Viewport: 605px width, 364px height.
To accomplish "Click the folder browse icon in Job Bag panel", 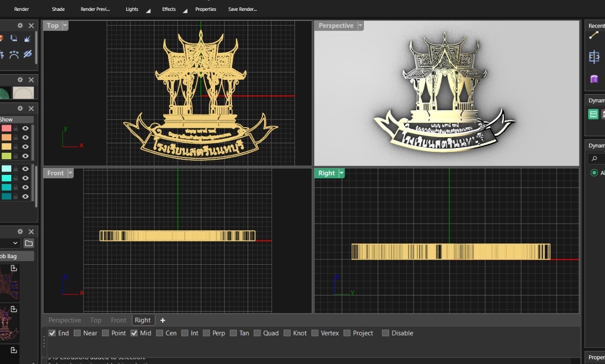I will (x=29, y=243).
